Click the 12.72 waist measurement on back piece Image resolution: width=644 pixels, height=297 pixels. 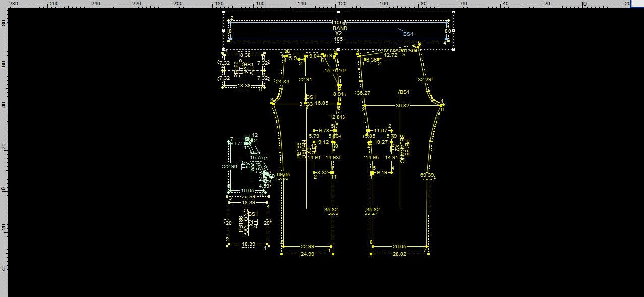point(391,55)
